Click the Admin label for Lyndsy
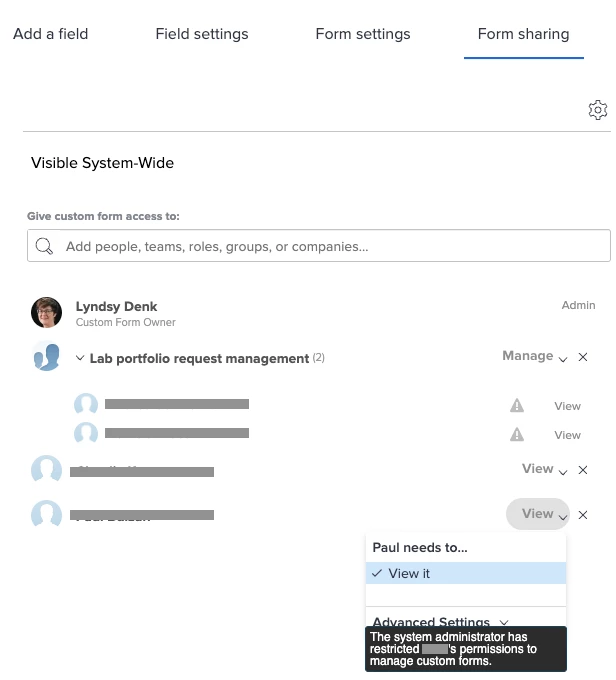 point(578,305)
